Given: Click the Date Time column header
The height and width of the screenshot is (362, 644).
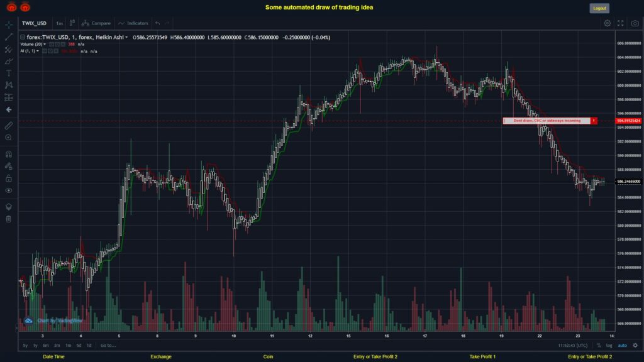Looking at the screenshot, I should click(54, 357).
